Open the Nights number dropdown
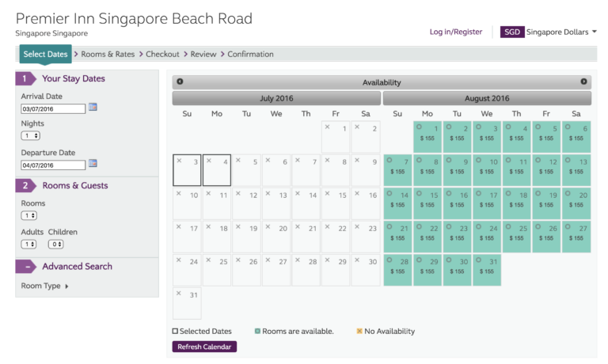The height and width of the screenshot is (364, 608). coord(31,135)
